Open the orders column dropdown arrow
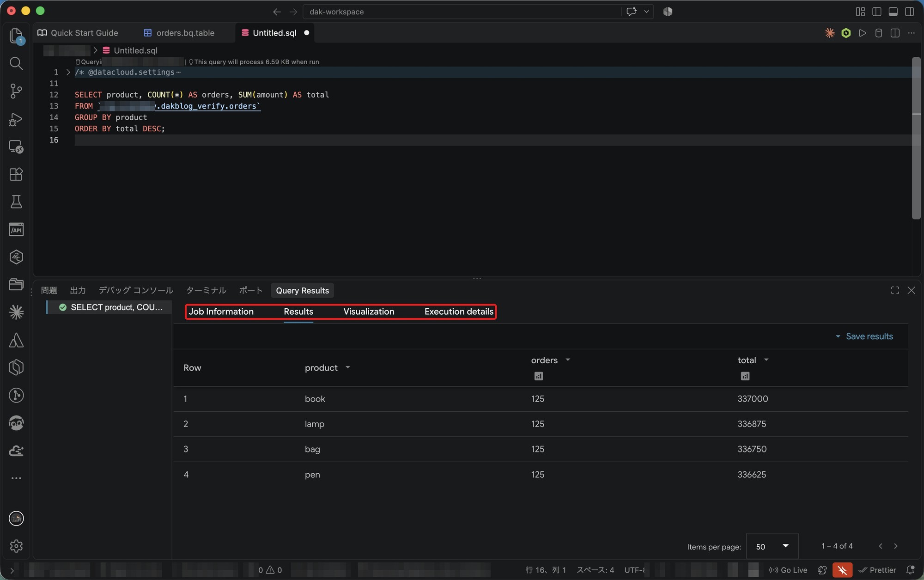The image size is (924, 580). pyautogui.click(x=568, y=360)
